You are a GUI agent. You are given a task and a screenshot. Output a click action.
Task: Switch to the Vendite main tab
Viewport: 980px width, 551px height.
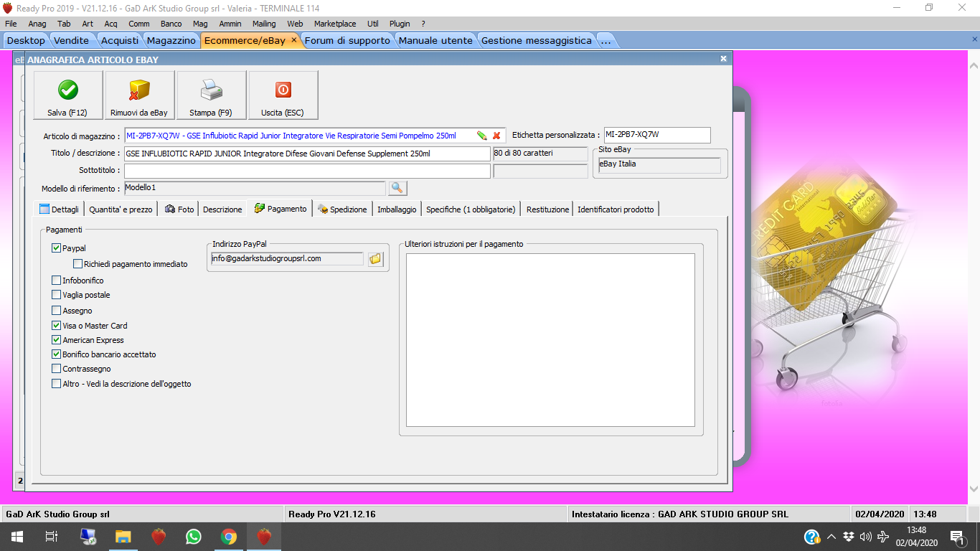pos(72,40)
